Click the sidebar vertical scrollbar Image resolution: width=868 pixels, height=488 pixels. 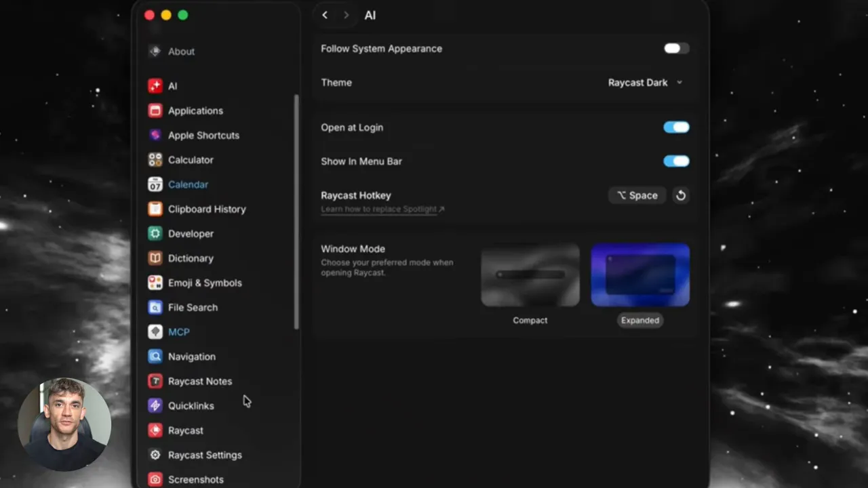click(x=296, y=212)
